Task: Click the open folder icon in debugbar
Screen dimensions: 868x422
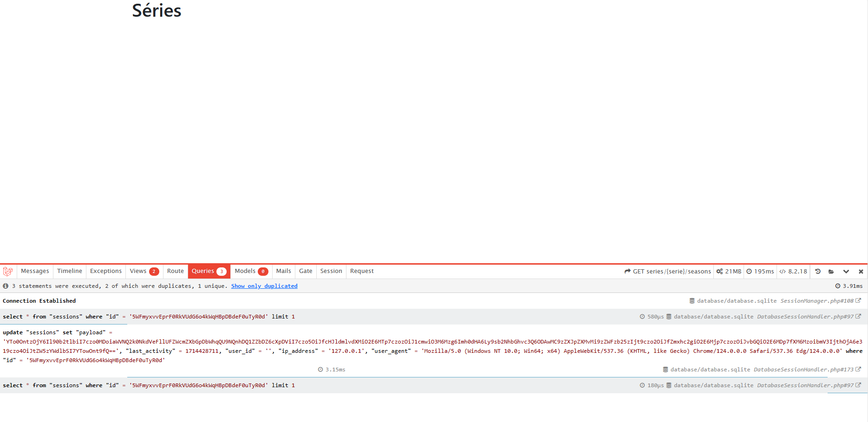Action: pyautogui.click(x=831, y=272)
